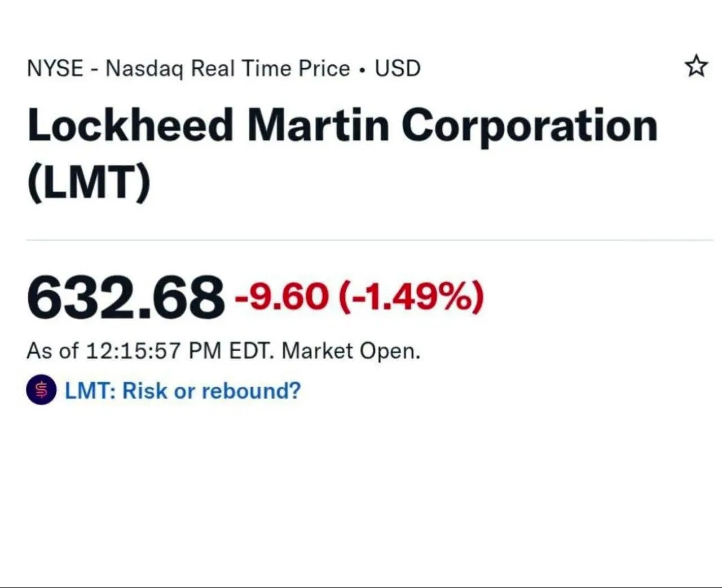
Task: Click the word 'Martin' in the company name
Action: tap(318, 125)
